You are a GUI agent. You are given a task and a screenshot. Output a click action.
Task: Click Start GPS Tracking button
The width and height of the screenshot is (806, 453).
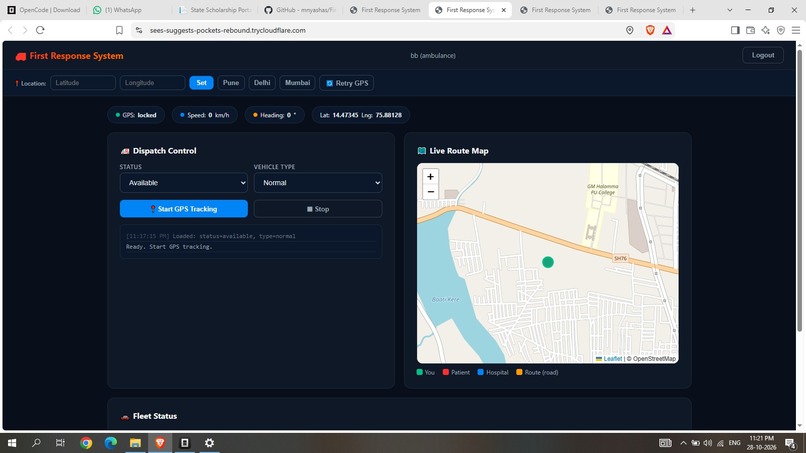(x=184, y=209)
